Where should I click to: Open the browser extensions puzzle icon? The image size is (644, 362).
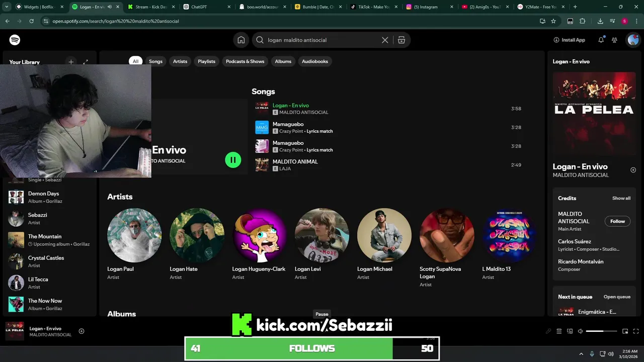583,21
